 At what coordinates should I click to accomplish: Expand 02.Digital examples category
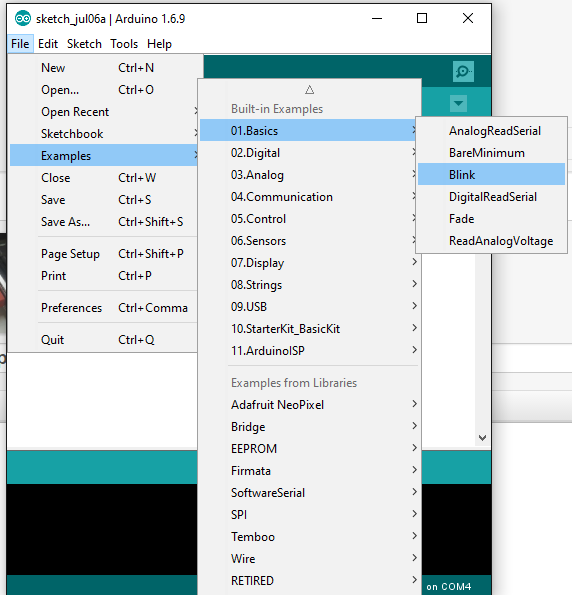[x=309, y=153]
